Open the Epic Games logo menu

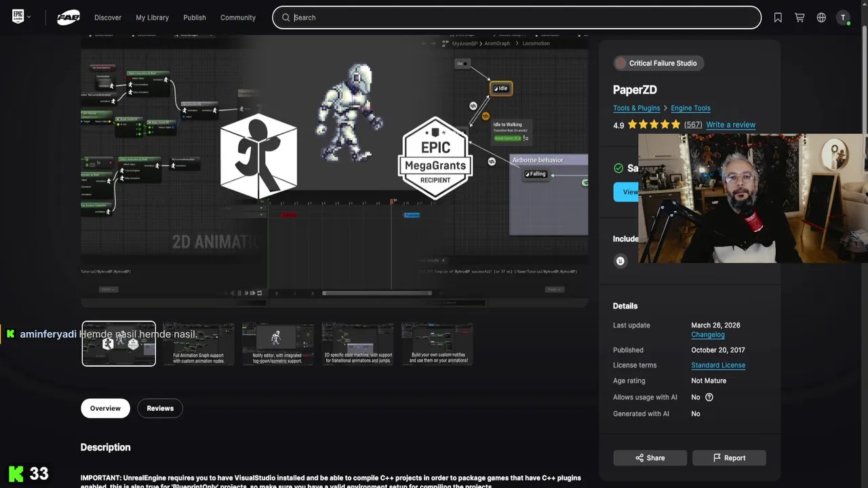coord(22,17)
